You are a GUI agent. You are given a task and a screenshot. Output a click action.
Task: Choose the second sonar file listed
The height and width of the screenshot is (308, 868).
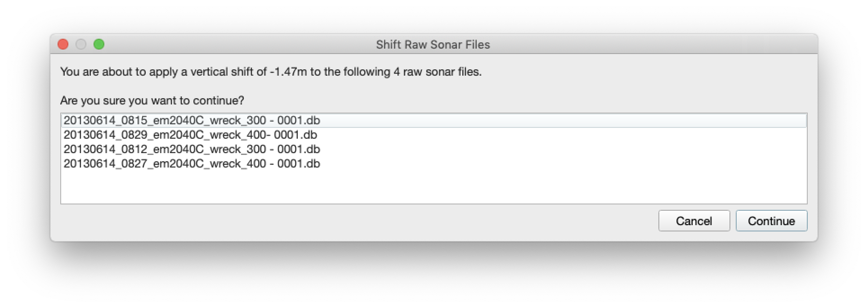click(190, 135)
